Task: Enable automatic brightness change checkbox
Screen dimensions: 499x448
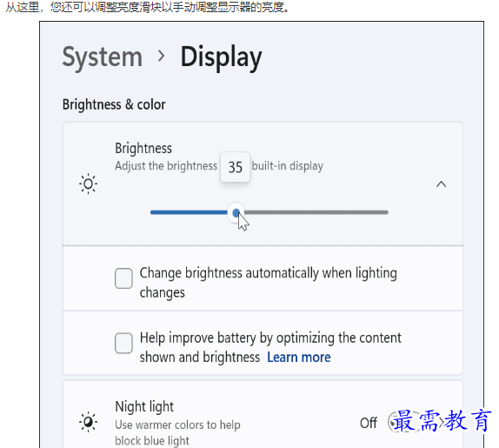Action: click(x=123, y=278)
